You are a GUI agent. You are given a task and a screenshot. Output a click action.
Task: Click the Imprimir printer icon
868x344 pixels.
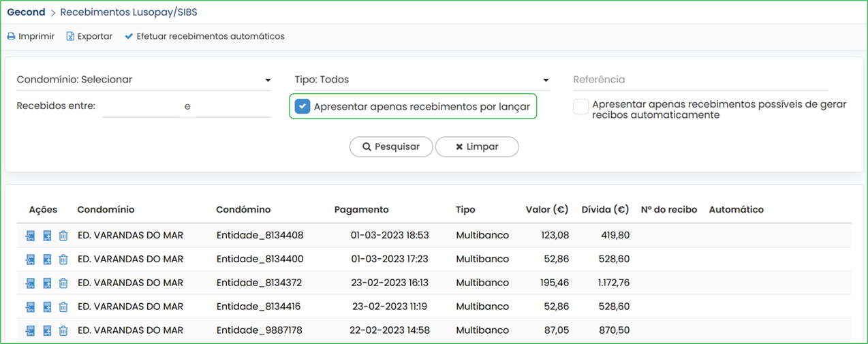[11, 36]
